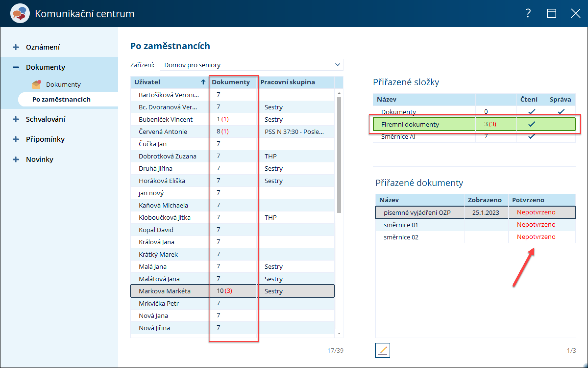Toggle Čtení checkmark for Směrnice AI

(531, 136)
